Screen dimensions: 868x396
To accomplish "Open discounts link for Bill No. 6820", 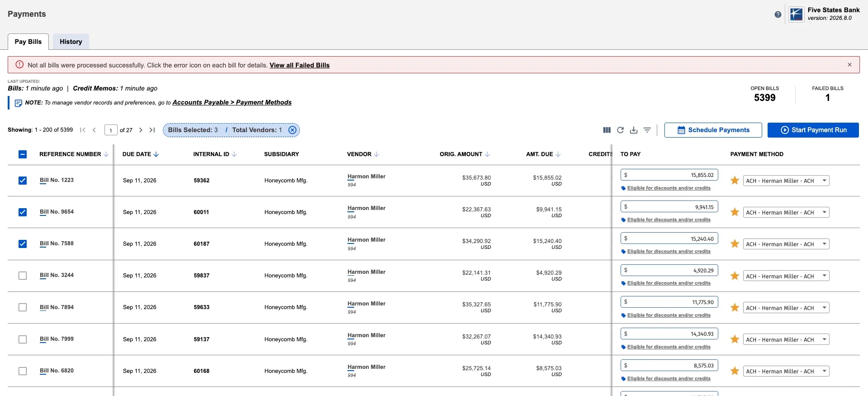I will click(669, 378).
